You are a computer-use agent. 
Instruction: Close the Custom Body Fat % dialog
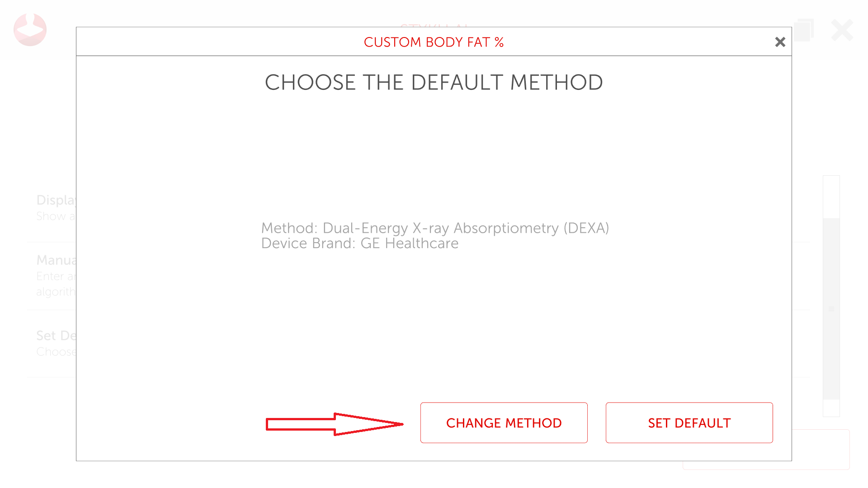point(780,42)
